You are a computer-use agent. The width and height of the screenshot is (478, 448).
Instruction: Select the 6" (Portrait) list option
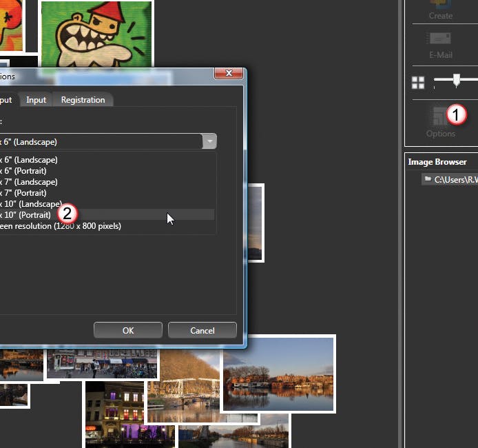coord(107,171)
